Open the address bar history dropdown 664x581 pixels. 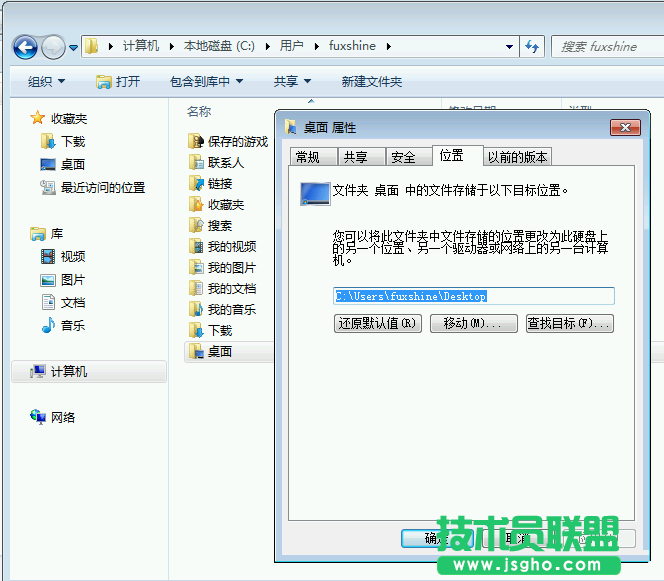[x=509, y=47]
